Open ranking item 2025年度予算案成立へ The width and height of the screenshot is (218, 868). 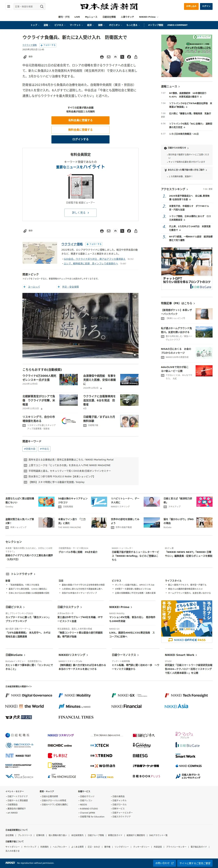(x=190, y=197)
